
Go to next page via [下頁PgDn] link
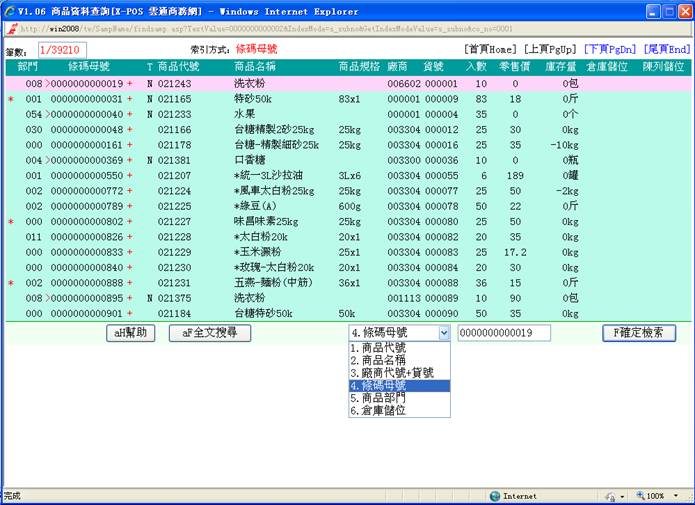pos(614,49)
